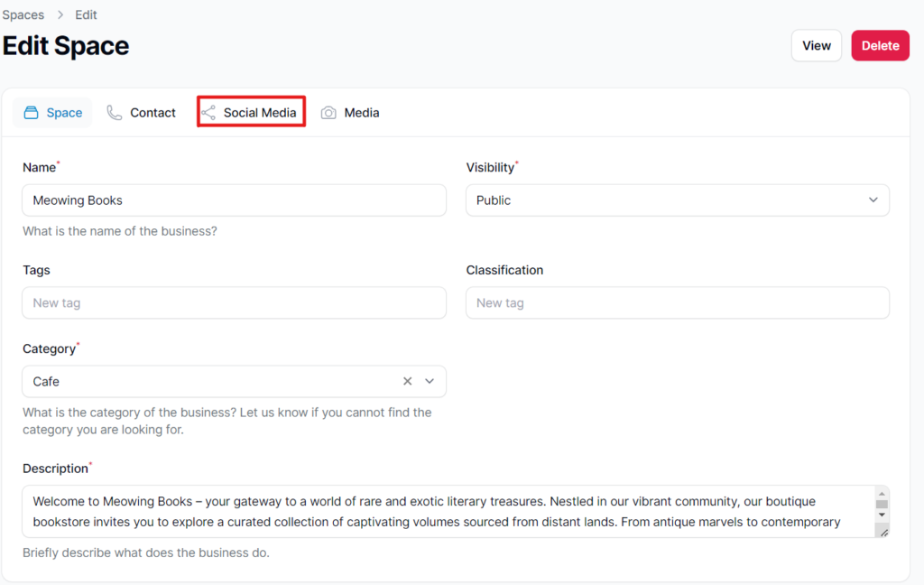Open the Contact tab
The width and height of the screenshot is (924, 585).
[142, 113]
